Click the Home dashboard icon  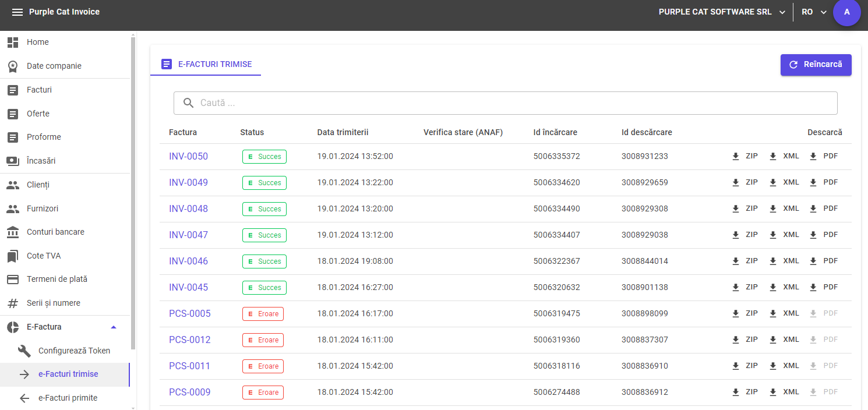13,43
